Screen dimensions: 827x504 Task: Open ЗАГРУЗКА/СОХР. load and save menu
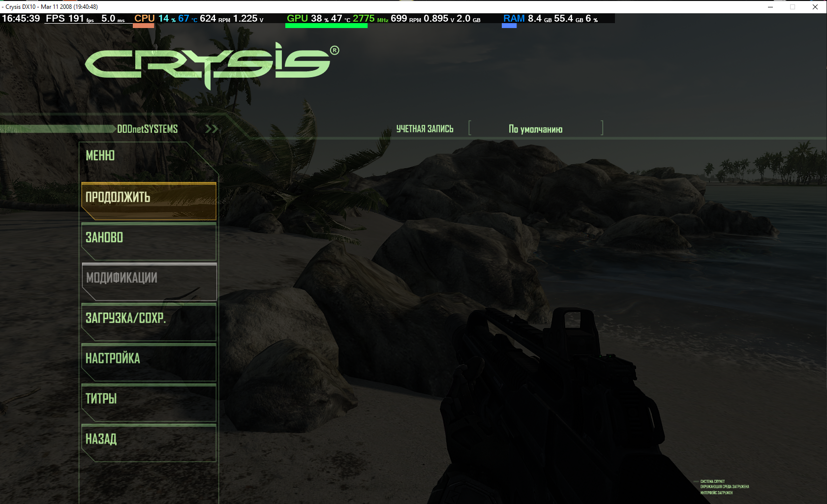pyautogui.click(x=149, y=322)
